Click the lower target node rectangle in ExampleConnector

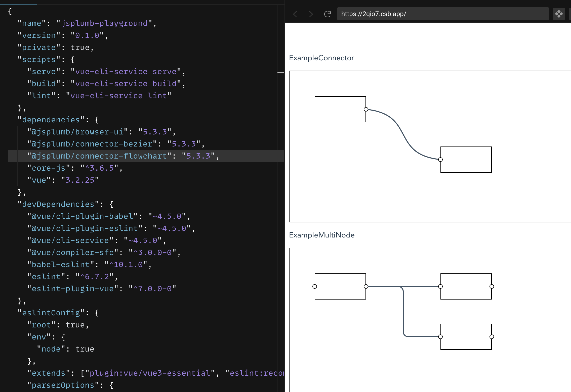coord(466,159)
